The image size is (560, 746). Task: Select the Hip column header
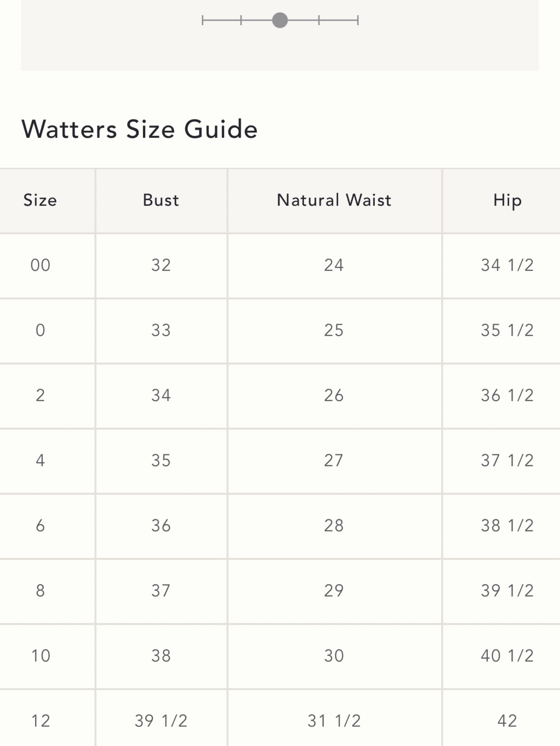(x=507, y=201)
